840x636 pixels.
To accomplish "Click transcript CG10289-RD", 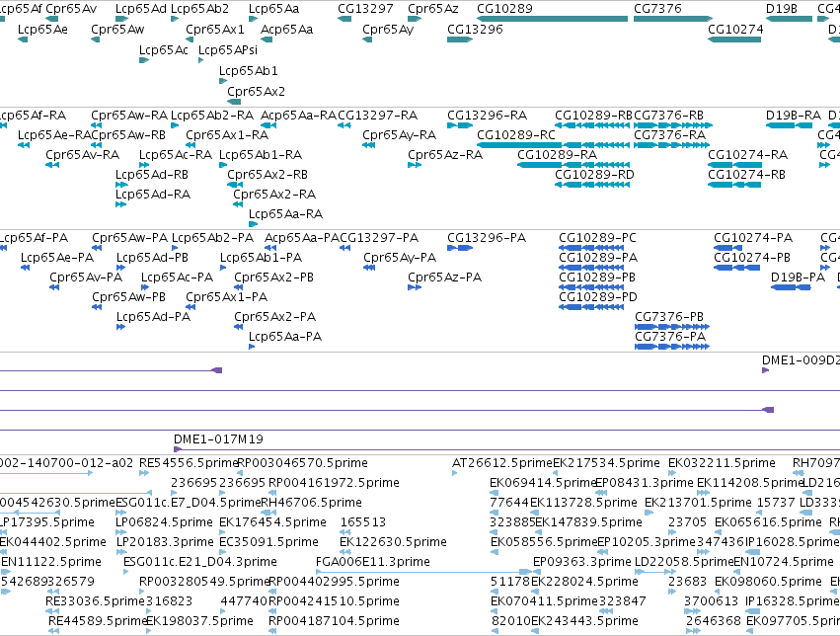I will click(592, 185).
